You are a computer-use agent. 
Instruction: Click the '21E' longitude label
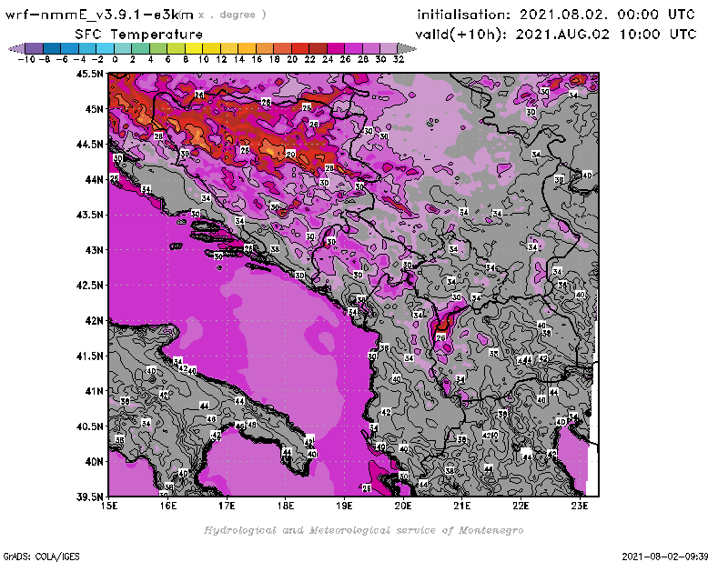(462, 506)
